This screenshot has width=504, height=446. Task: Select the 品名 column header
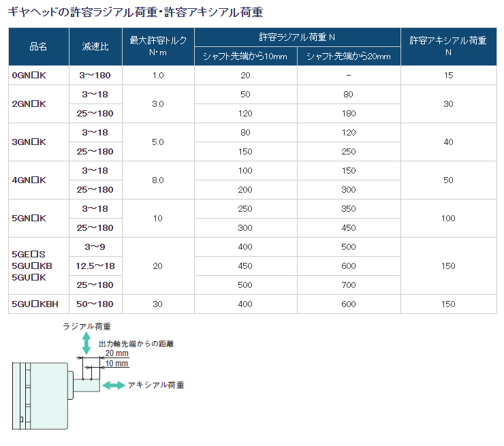[39, 47]
